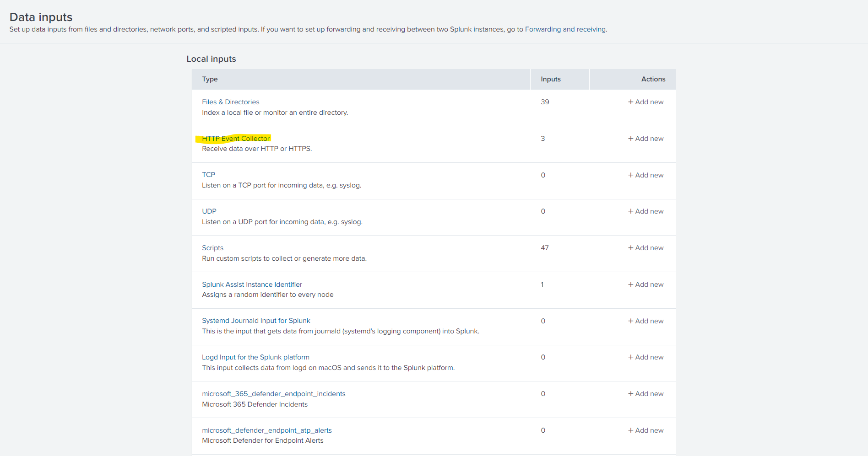Viewport: 868px width, 456px height.
Task: Go to the Forwarding and receiving page
Action: pyautogui.click(x=565, y=29)
